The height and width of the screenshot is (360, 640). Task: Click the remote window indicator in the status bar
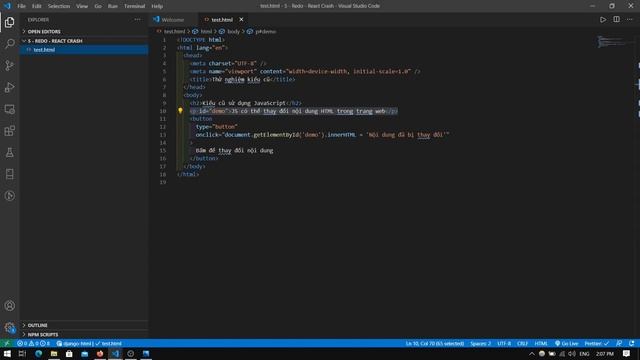pos(7,343)
